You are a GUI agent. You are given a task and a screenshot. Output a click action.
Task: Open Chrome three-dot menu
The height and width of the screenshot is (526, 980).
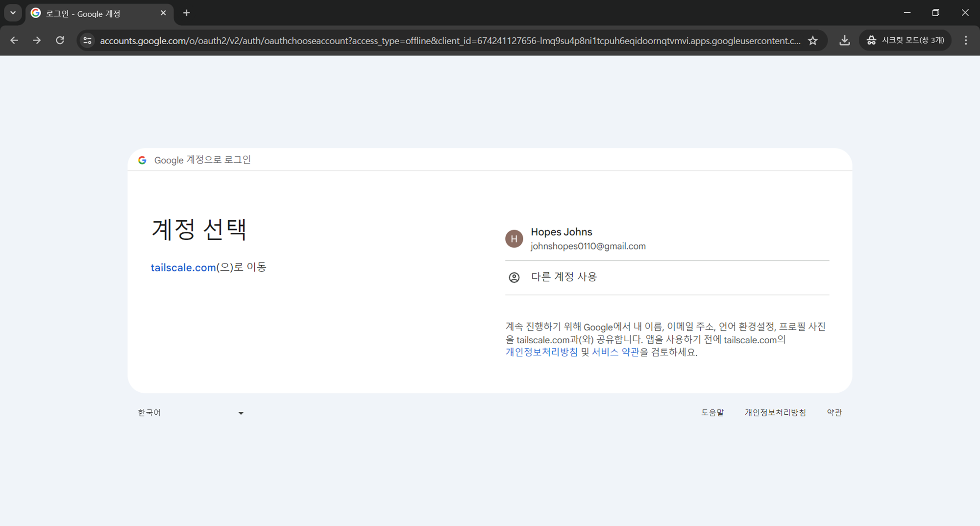pyautogui.click(x=966, y=40)
